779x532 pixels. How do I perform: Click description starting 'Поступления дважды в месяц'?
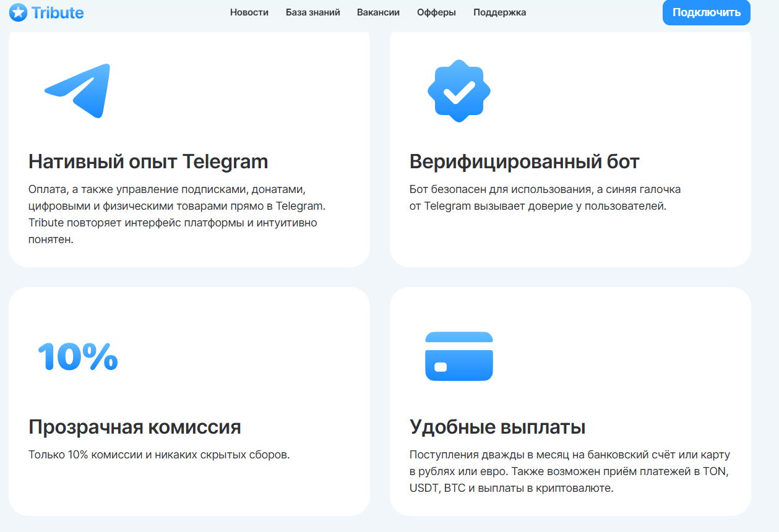click(570, 471)
